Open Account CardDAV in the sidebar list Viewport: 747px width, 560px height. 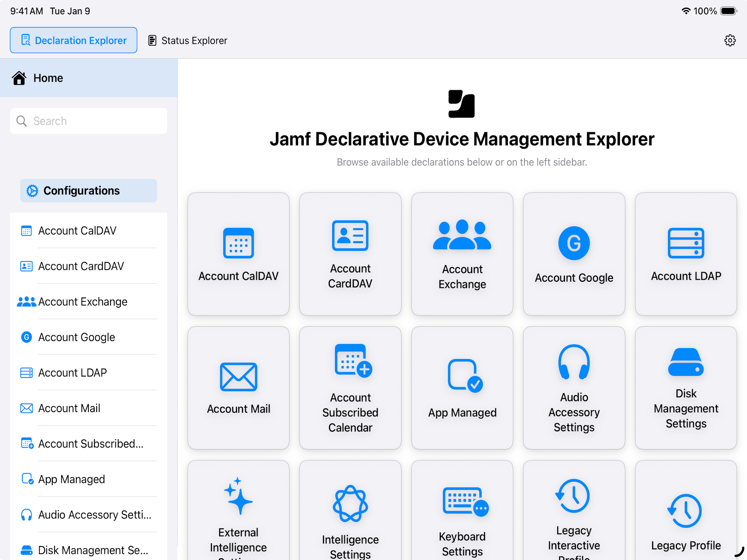click(x=89, y=266)
